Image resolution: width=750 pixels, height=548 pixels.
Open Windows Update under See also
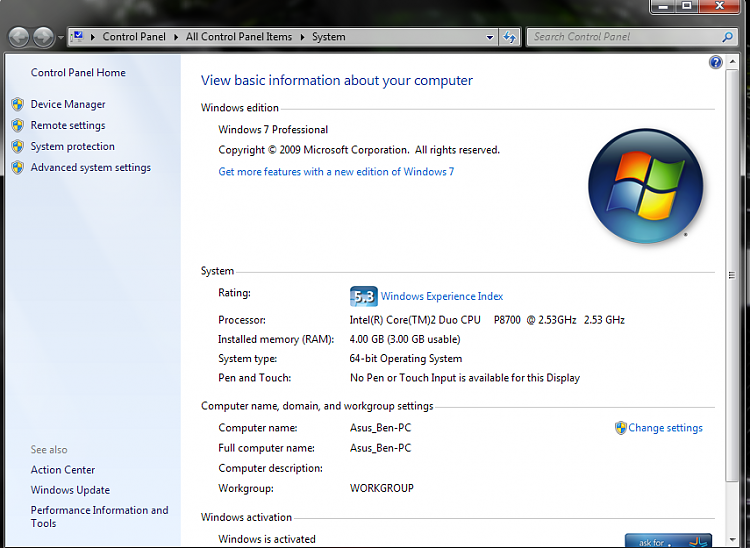(x=70, y=490)
